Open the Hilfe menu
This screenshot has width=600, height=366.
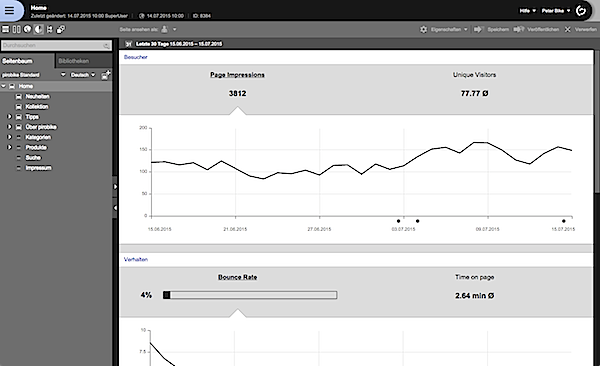click(x=528, y=11)
